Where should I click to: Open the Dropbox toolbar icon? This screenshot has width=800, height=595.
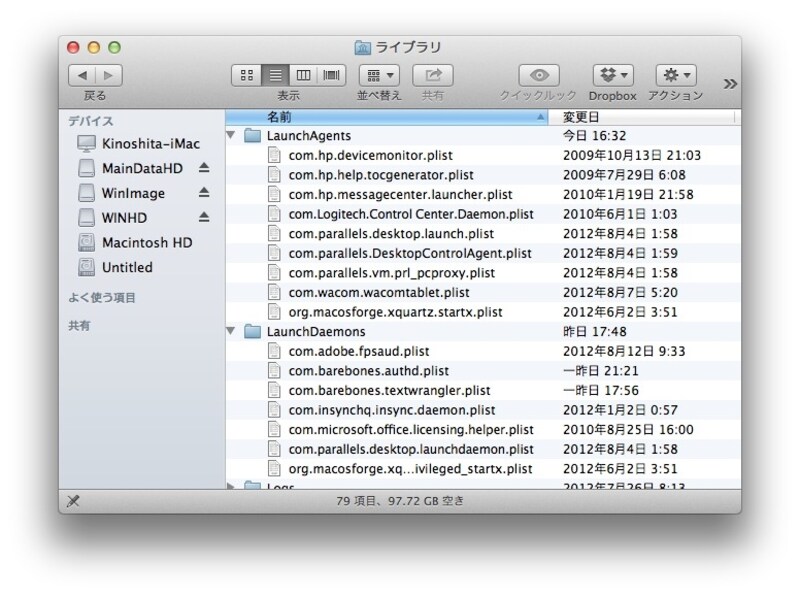pos(611,74)
